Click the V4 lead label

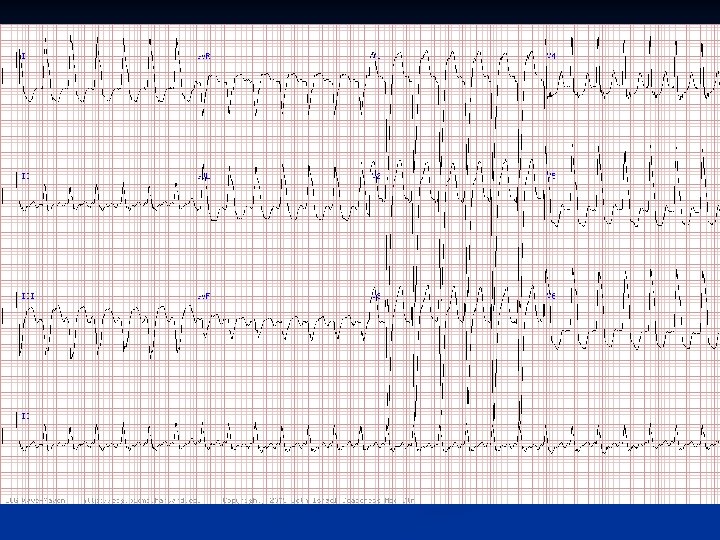coord(551,56)
